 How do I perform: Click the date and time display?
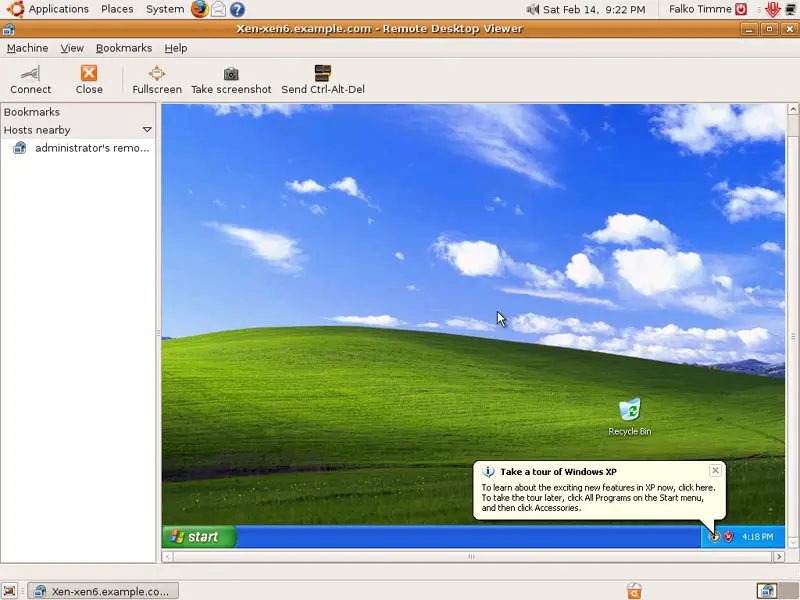pos(594,9)
